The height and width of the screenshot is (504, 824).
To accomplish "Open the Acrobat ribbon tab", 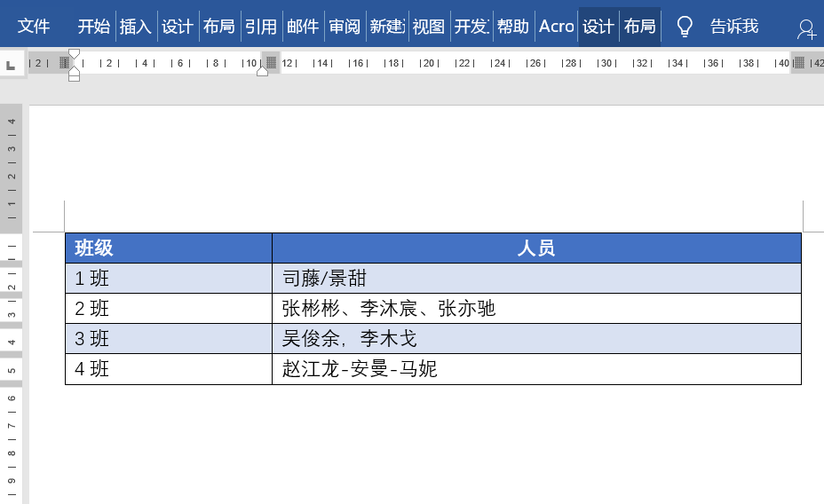I will click(557, 26).
